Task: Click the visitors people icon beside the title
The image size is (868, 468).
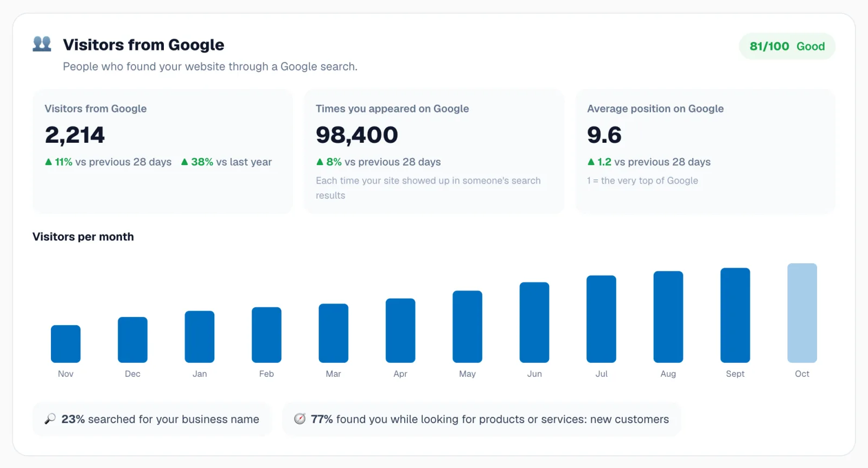Action: [x=42, y=44]
